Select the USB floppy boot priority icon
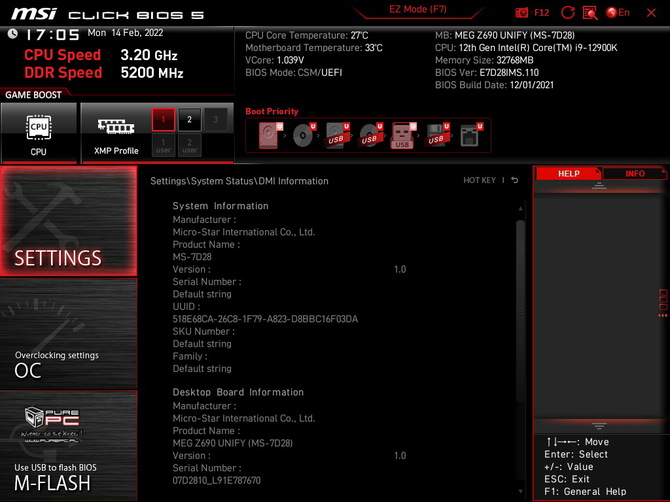The width and height of the screenshot is (670, 502). coord(437,135)
